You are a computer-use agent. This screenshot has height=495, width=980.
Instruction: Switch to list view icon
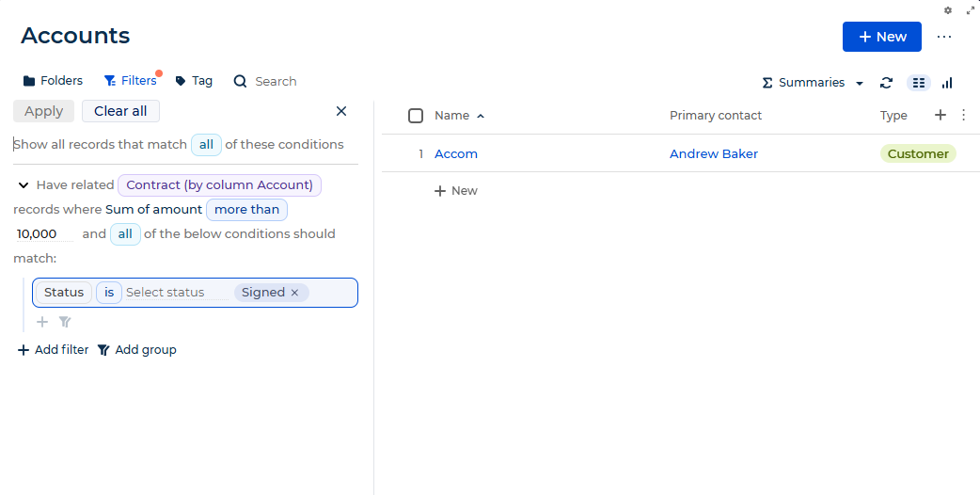(x=918, y=83)
